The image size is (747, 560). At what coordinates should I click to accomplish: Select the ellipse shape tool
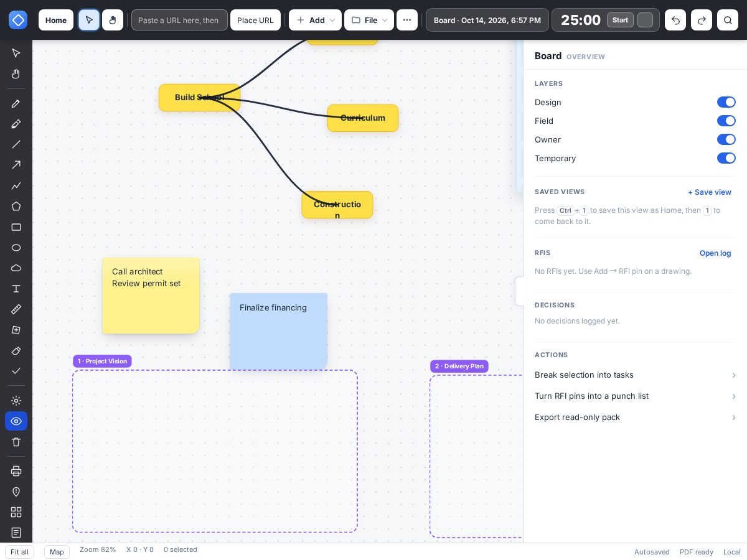[16, 248]
